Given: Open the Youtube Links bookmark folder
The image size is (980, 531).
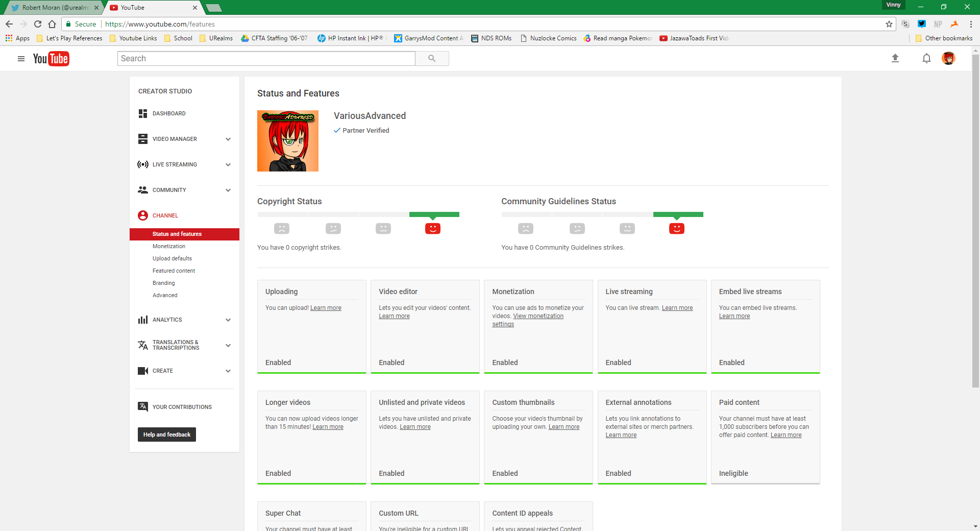Looking at the screenshot, I should point(134,38).
